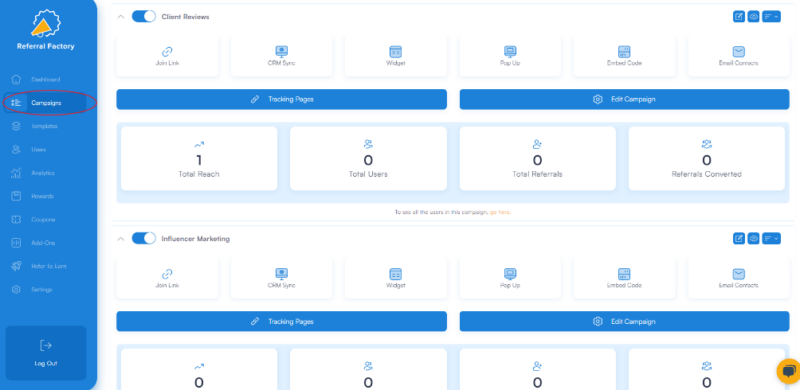Click the 'go here' users link
This screenshot has height=390, width=800.
pyautogui.click(x=500, y=212)
